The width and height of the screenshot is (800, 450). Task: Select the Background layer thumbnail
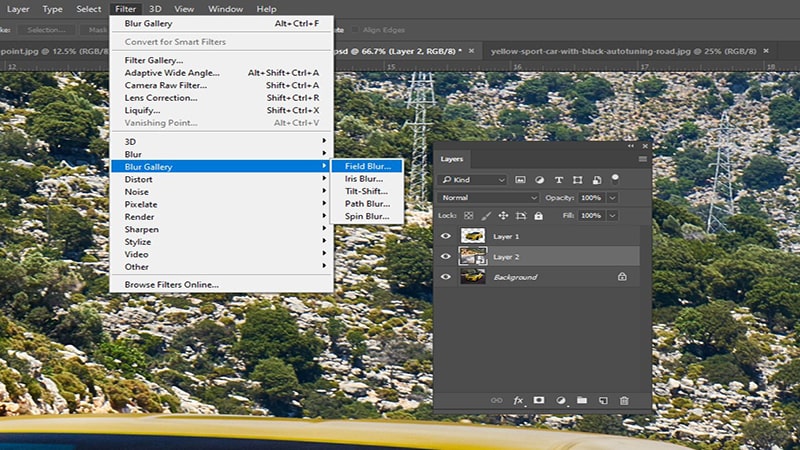[x=473, y=277]
